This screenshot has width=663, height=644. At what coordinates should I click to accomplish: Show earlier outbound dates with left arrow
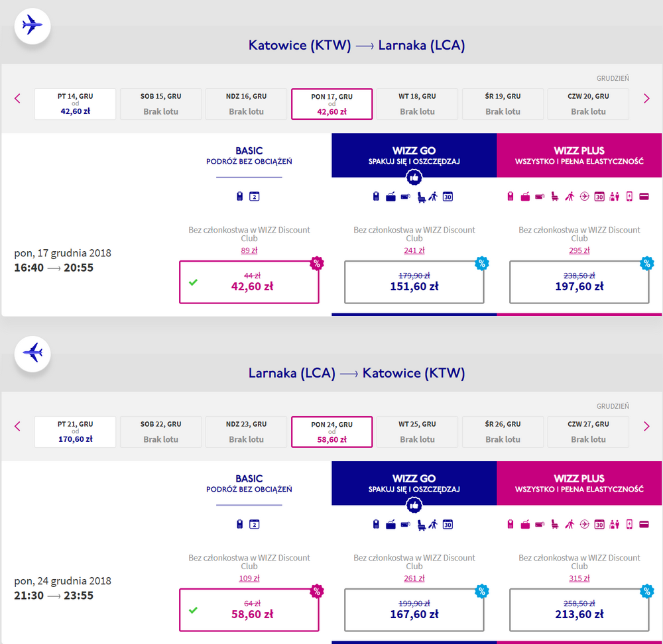[17, 99]
